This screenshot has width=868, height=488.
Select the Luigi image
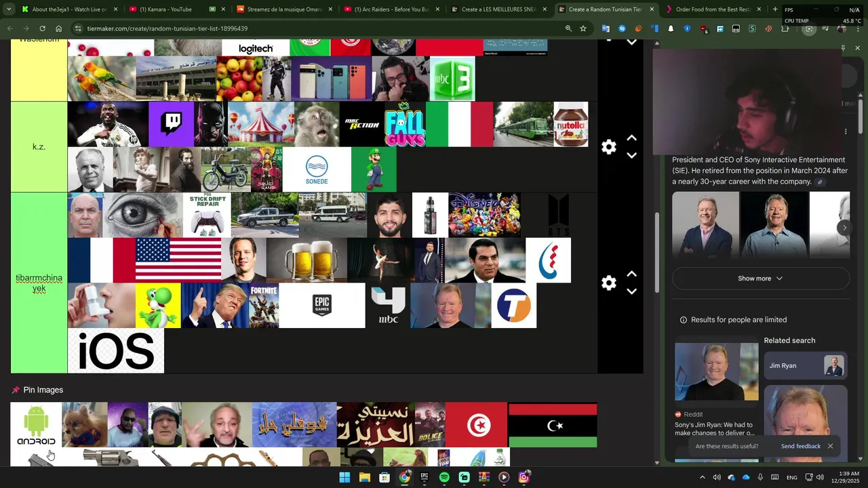(374, 169)
